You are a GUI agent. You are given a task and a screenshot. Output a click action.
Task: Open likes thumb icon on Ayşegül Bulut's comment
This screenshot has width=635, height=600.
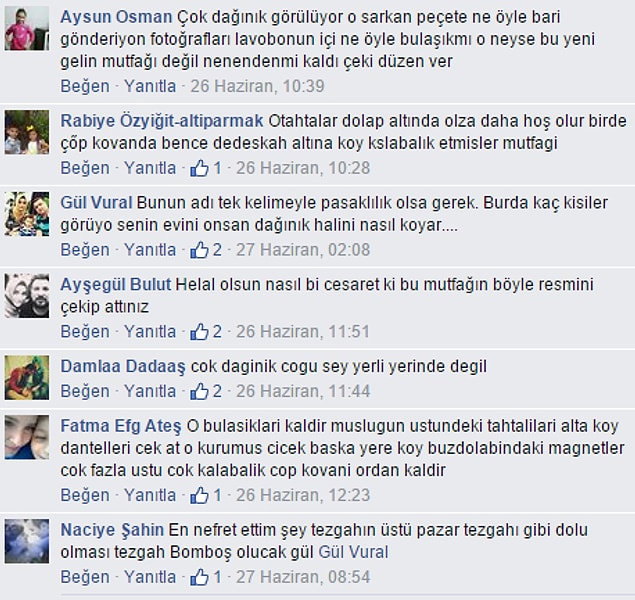coord(199,332)
